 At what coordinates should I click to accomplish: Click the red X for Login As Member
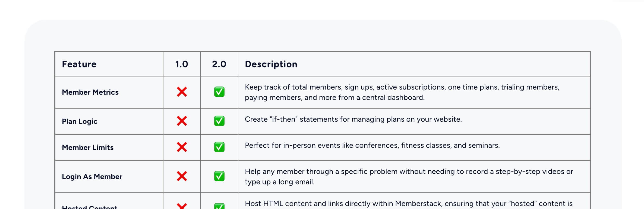coord(182,176)
